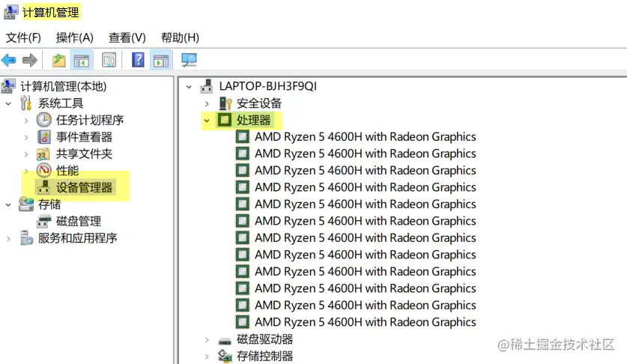Select the 服务和应用程序 label
627x364 pixels.
[x=78, y=238]
